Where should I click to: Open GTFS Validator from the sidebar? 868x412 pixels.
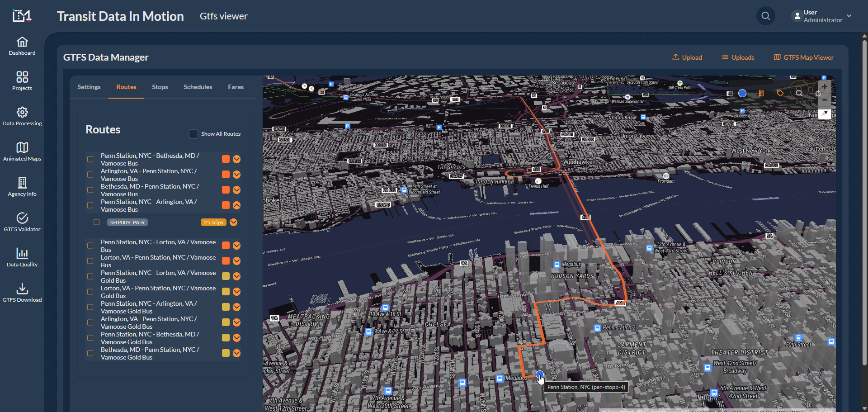(x=22, y=222)
